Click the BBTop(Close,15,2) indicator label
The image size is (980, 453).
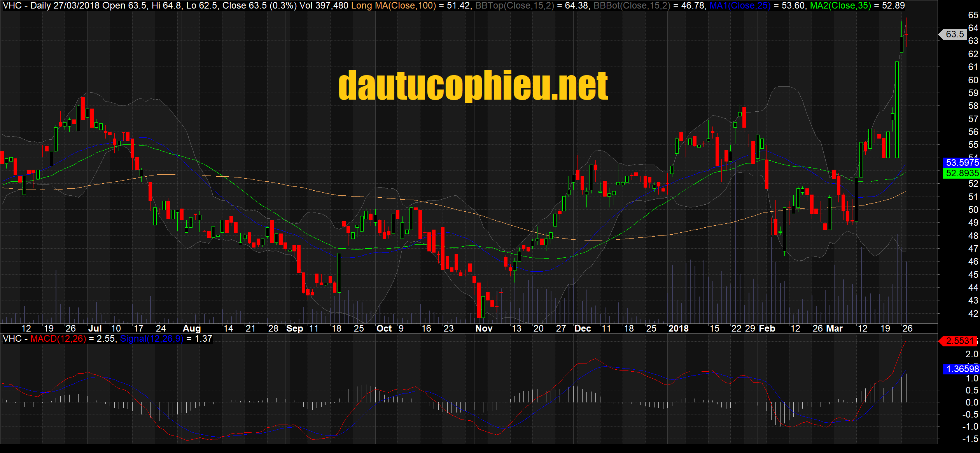[514, 5]
